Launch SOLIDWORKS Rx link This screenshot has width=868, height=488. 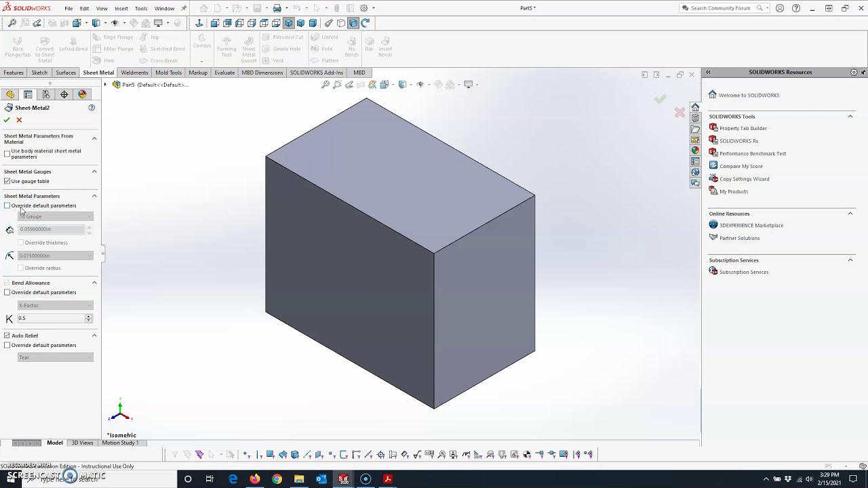pos(739,141)
